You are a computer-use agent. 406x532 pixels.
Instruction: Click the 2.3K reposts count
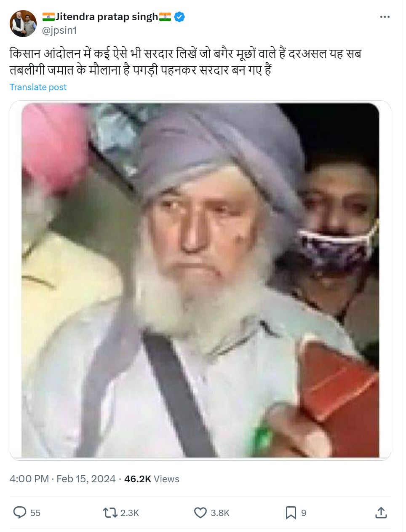pyautogui.click(x=130, y=513)
